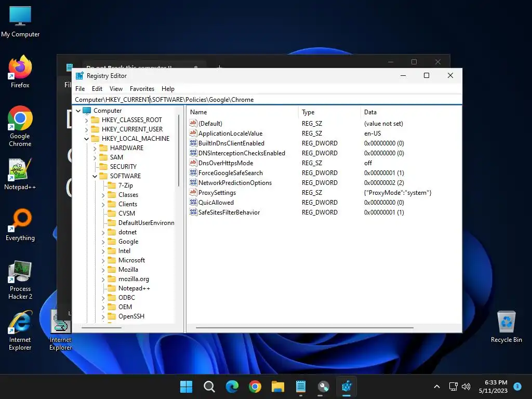Launch Chrome from the taskbar

tap(255, 387)
